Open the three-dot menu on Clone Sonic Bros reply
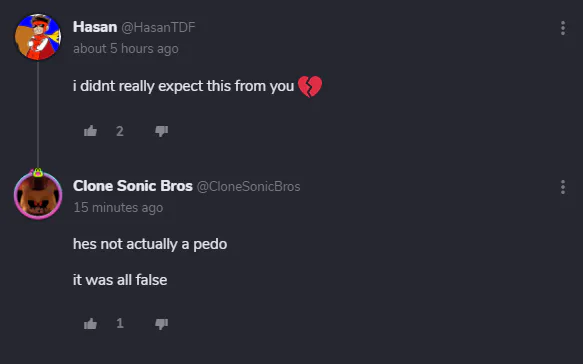583x364 pixels. (563, 187)
